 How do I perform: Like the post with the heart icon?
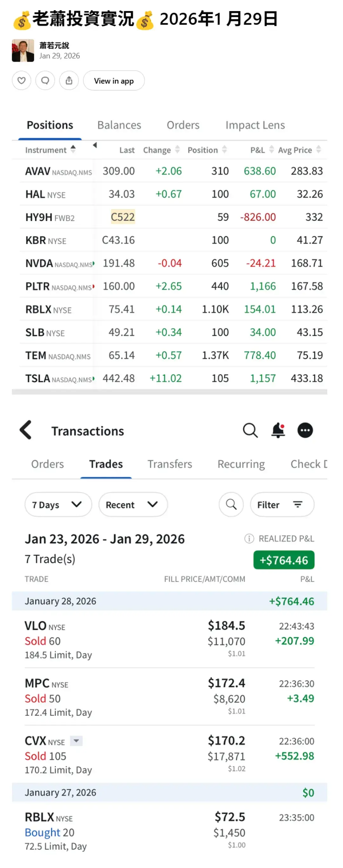tap(22, 81)
